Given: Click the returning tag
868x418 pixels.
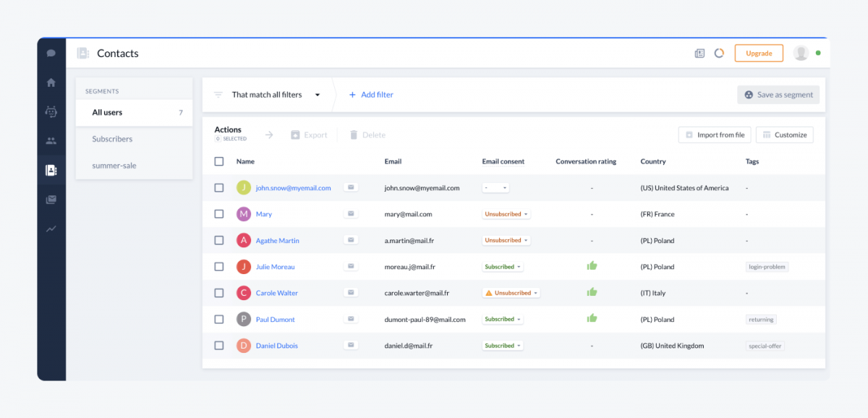Looking at the screenshot, I should 761,319.
